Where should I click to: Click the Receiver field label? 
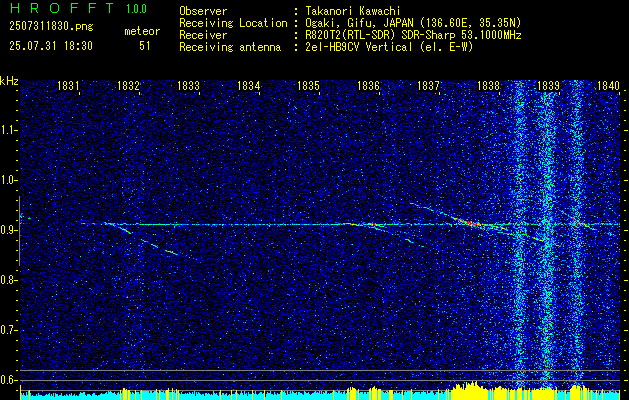[203, 35]
